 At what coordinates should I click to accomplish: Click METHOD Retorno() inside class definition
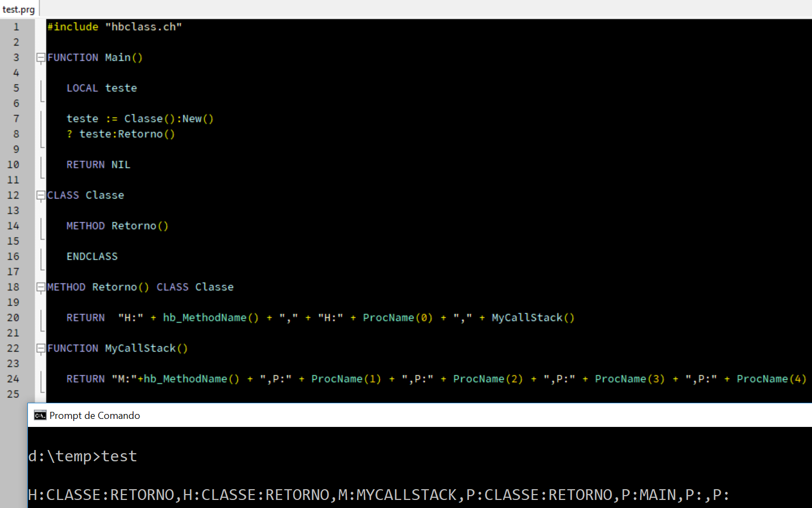click(x=118, y=226)
